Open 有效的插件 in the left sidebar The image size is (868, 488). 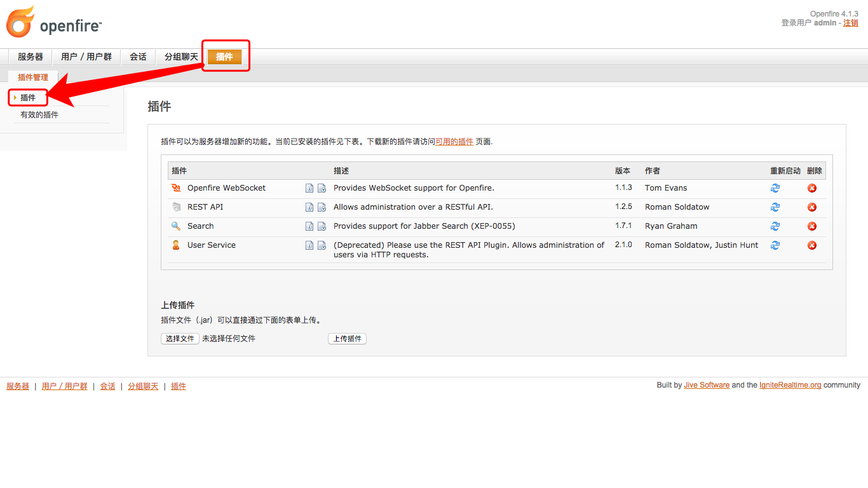[39, 115]
